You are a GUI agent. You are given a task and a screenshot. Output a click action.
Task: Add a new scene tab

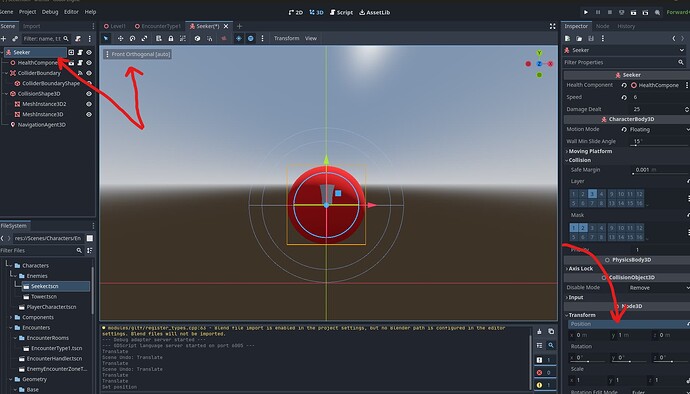point(239,26)
